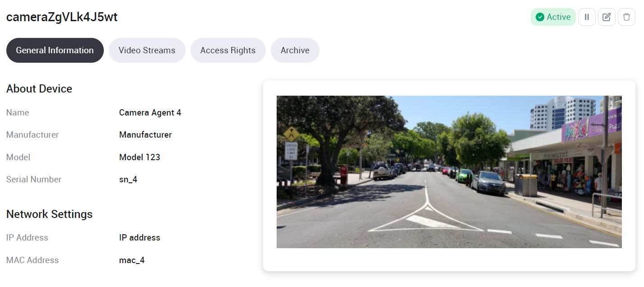Click the sn_4 serial number value

[128, 180]
